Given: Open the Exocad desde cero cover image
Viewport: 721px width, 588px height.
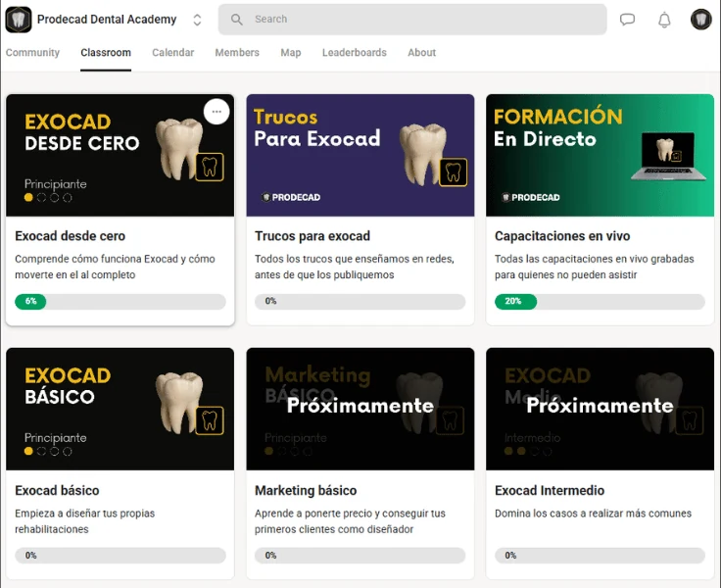Looking at the screenshot, I should [120, 155].
